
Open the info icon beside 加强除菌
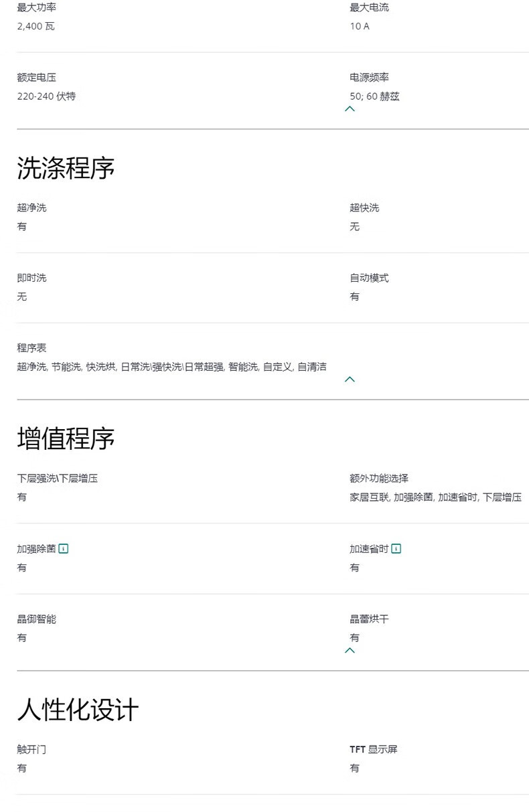pos(64,549)
